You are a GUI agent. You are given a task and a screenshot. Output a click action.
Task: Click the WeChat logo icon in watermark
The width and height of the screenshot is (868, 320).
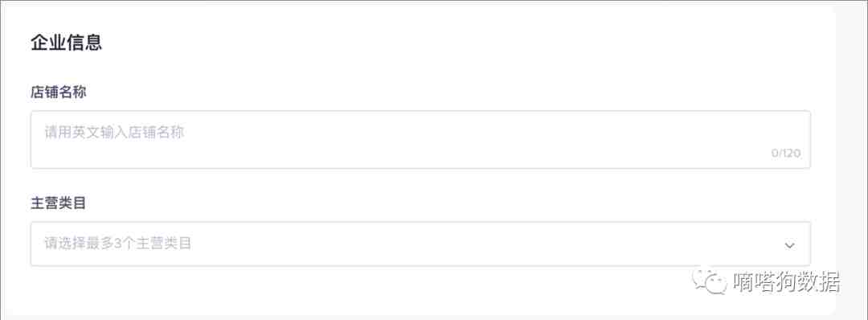(x=708, y=281)
